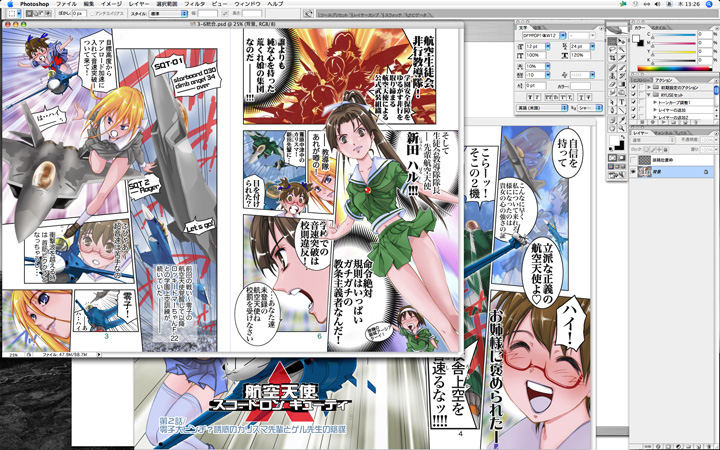The width and height of the screenshot is (720, 450).
Task: Click play action button in Actions panel
Action: 664,122
